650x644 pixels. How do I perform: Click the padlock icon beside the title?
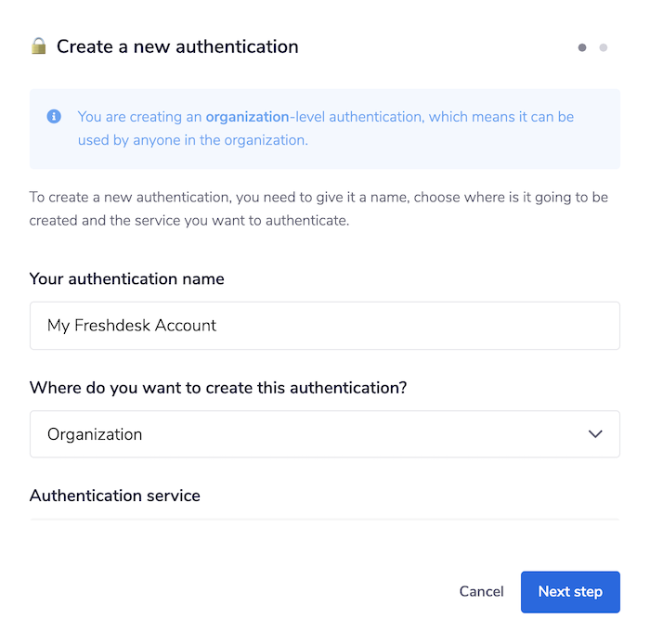(38, 46)
